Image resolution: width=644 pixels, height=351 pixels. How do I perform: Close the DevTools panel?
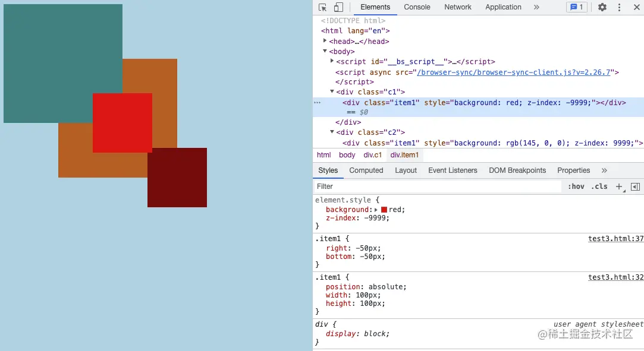(637, 7)
